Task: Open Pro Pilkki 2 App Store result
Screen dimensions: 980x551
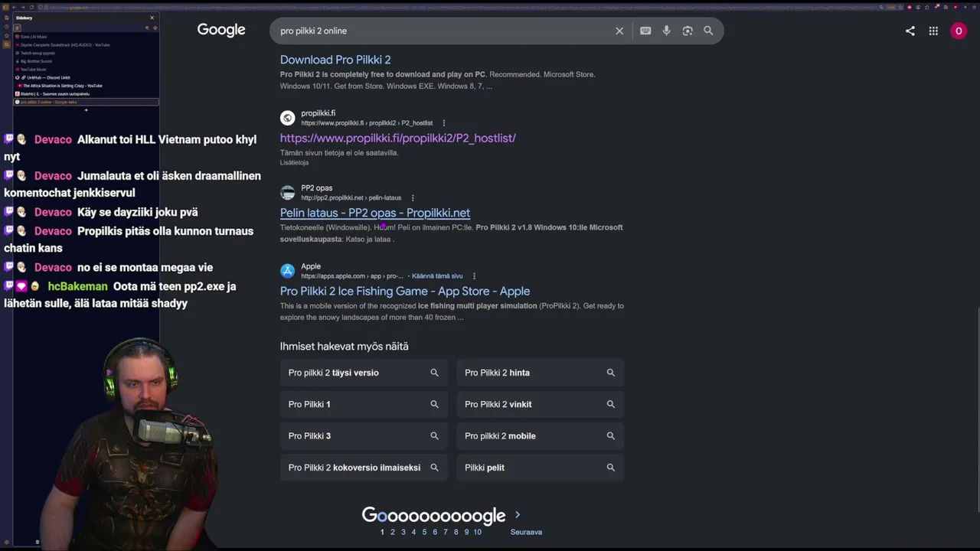Action: (x=405, y=291)
